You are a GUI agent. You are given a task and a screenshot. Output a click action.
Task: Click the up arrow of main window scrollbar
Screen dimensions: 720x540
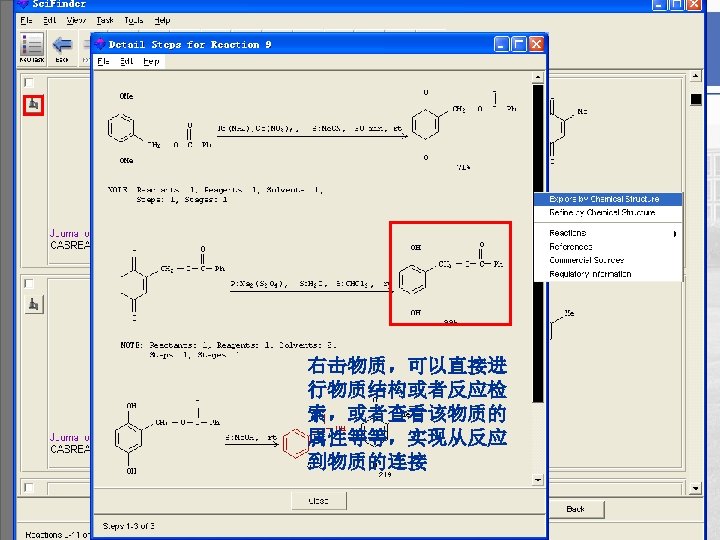tap(696, 76)
